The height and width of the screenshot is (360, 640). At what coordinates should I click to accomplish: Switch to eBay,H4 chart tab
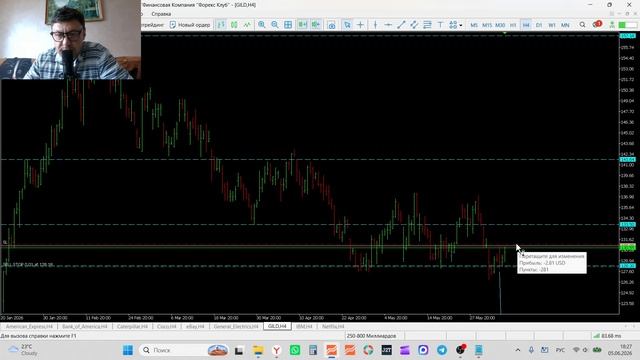coord(195,327)
